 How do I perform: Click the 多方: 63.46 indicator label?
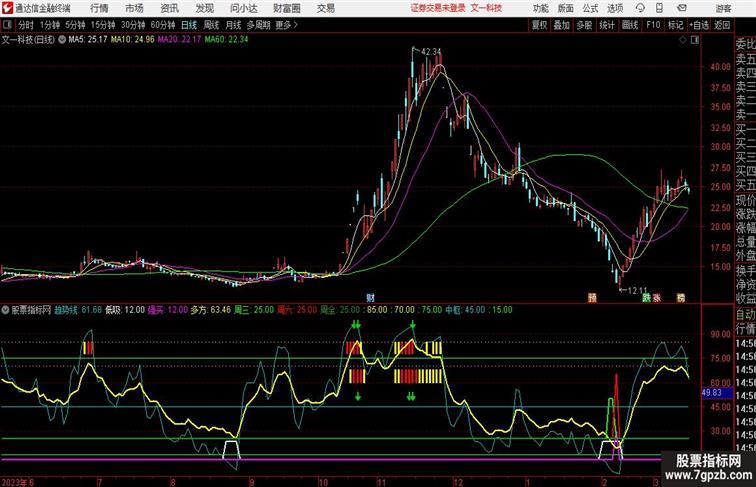pyautogui.click(x=211, y=310)
